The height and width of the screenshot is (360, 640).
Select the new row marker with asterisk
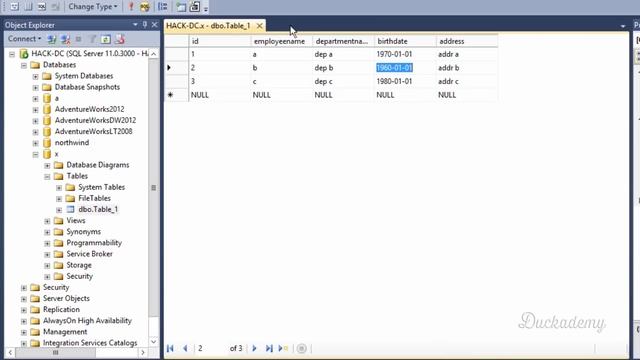coord(176,95)
